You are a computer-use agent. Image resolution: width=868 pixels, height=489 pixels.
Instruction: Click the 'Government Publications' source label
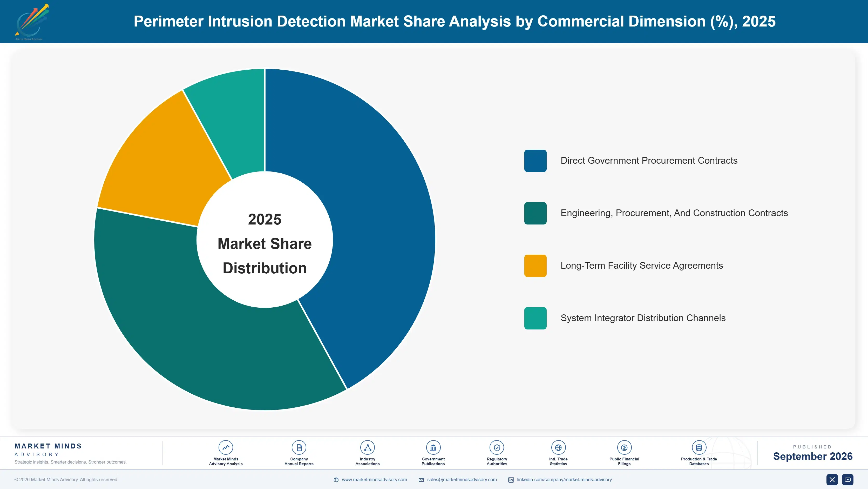(433, 461)
